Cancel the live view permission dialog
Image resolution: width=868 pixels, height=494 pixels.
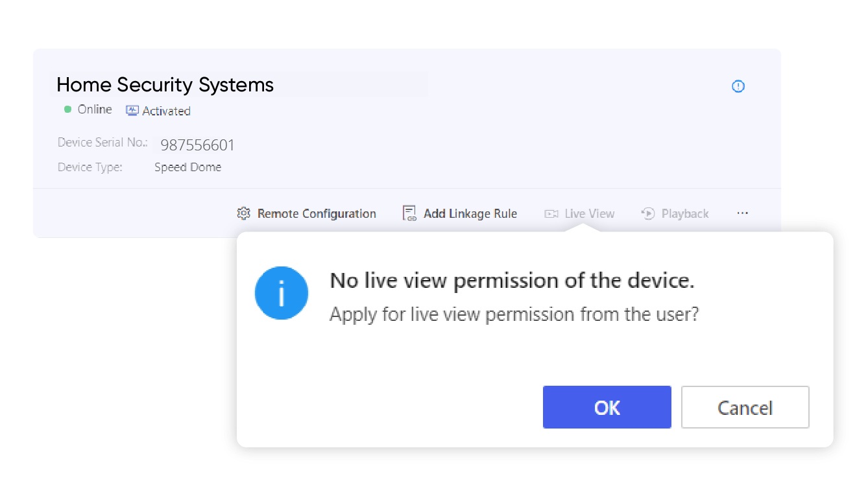coord(745,407)
